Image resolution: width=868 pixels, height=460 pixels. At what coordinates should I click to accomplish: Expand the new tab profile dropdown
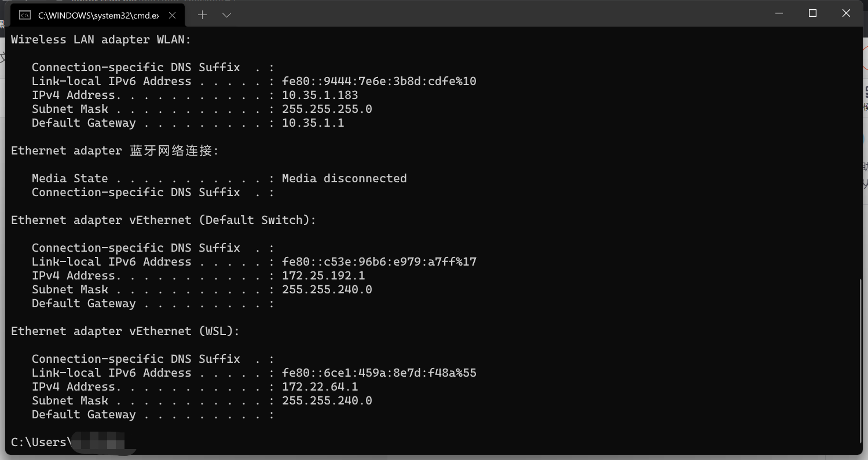[x=226, y=15]
